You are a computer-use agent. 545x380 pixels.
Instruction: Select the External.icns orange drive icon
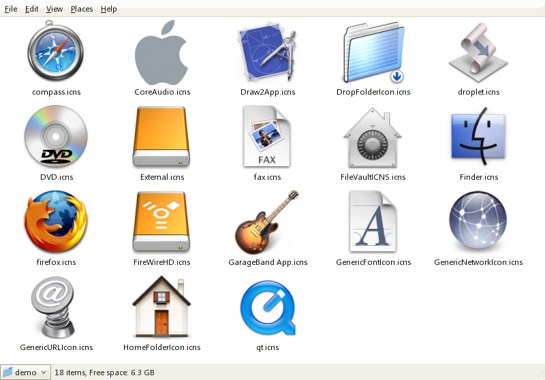coord(161,137)
